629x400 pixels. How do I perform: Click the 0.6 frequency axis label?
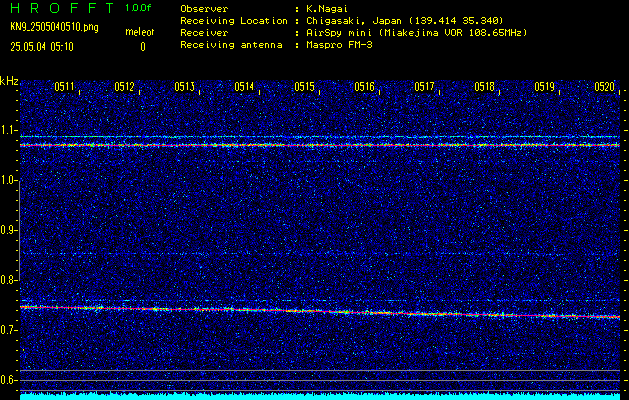point(8,380)
